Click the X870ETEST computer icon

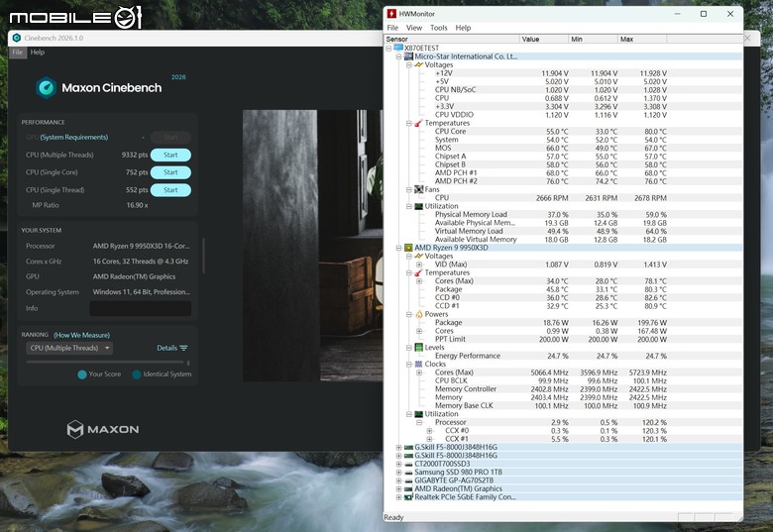tap(398, 48)
